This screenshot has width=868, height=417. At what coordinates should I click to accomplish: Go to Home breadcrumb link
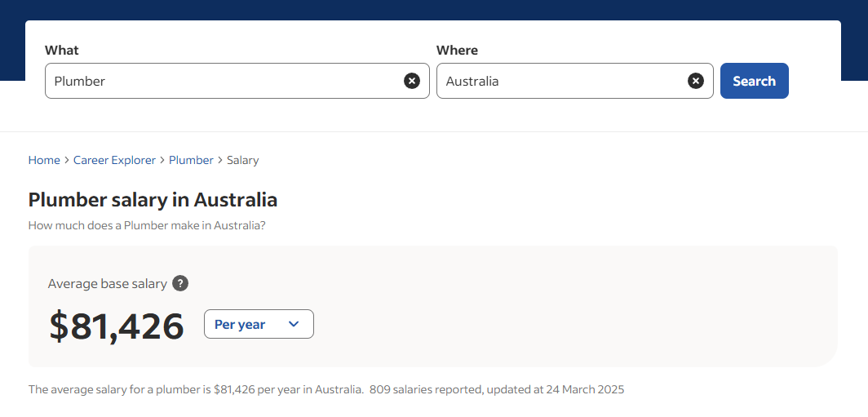point(44,160)
